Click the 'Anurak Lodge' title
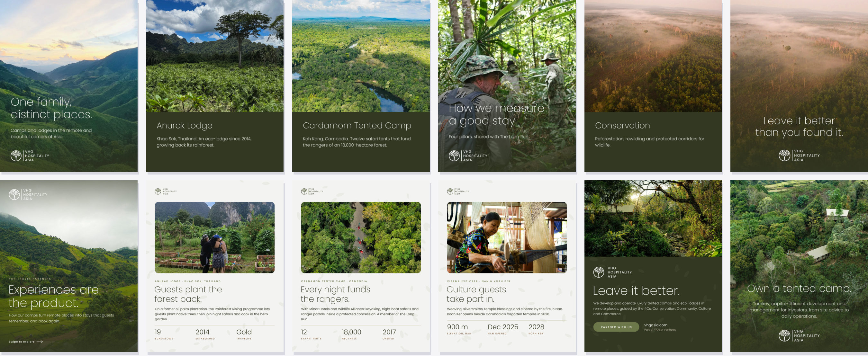 (x=184, y=126)
